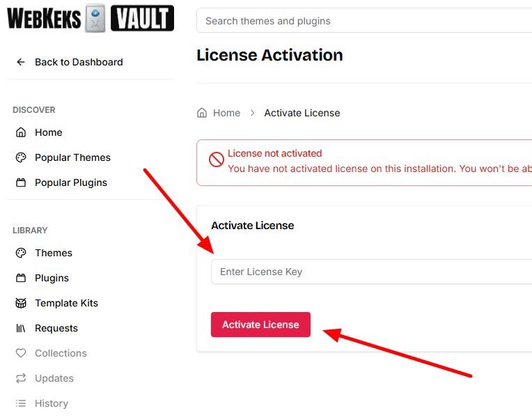The height and width of the screenshot is (420, 532).
Task: Follow the Back to Dashboard link
Action: [x=79, y=62]
